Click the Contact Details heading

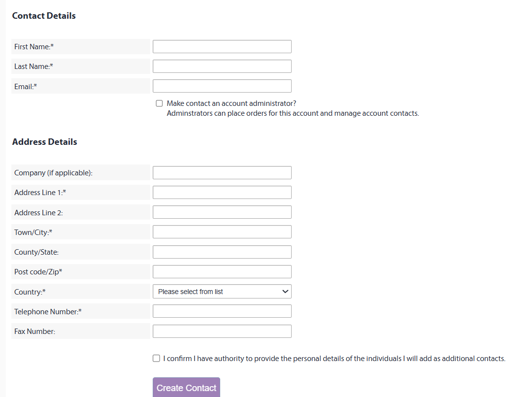44,16
